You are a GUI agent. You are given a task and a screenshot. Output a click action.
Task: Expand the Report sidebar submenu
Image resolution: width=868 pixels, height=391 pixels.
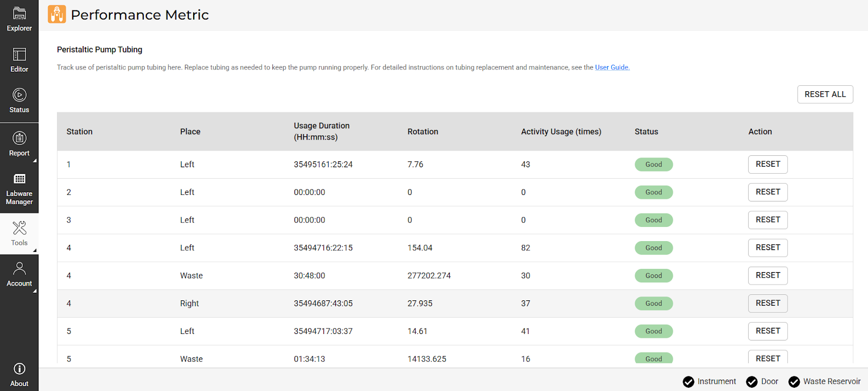coord(35,161)
